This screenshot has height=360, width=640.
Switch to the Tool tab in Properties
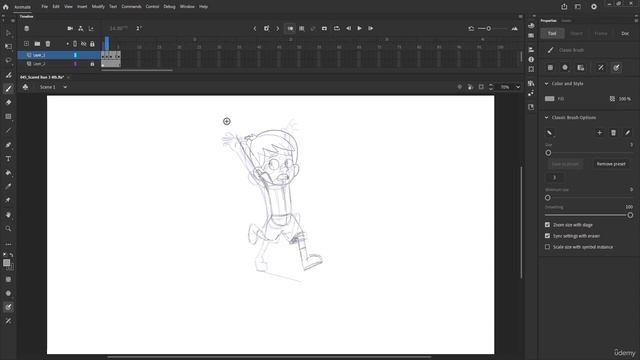(552, 33)
